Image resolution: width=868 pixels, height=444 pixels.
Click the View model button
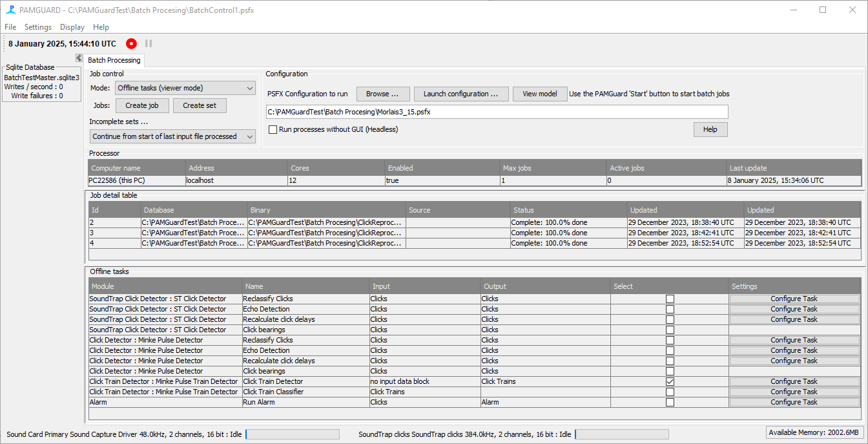540,94
